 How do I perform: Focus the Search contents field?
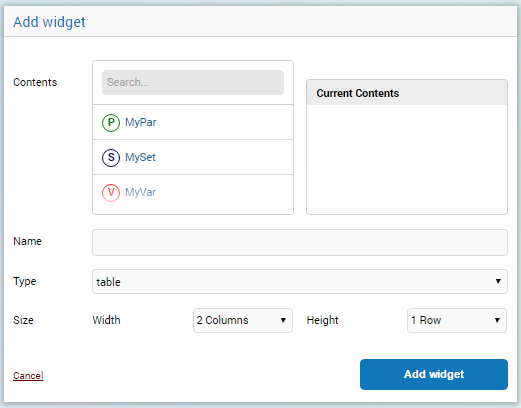tap(193, 82)
